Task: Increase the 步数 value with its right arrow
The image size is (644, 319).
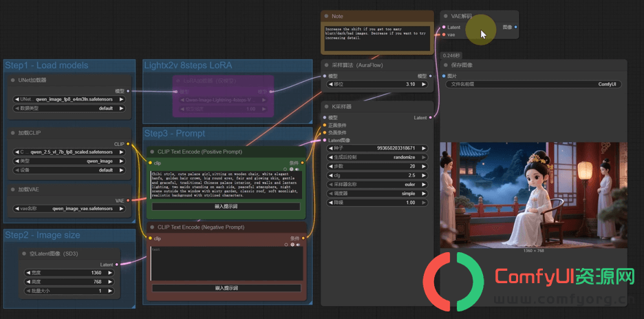Action: point(423,167)
